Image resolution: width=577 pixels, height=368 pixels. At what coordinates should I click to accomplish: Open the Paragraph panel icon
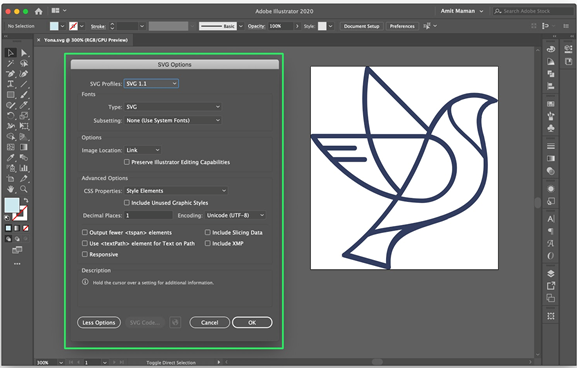tap(551, 231)
